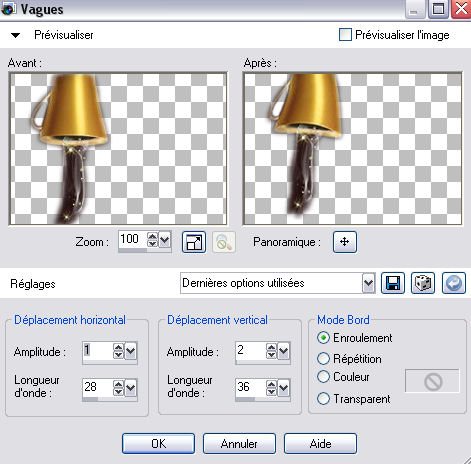
Task: Open horizontal Amplitude dropdown arrow
Action: [x=130, y=351]
